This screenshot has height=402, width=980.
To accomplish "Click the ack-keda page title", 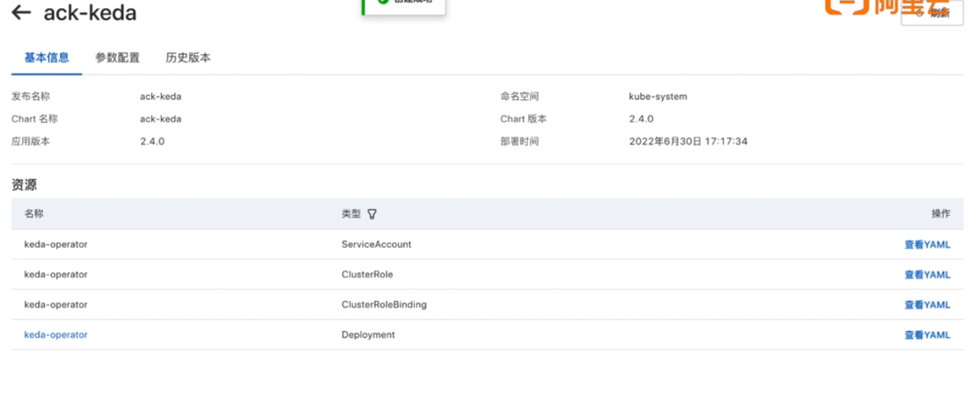I will (x=90, y=13).
